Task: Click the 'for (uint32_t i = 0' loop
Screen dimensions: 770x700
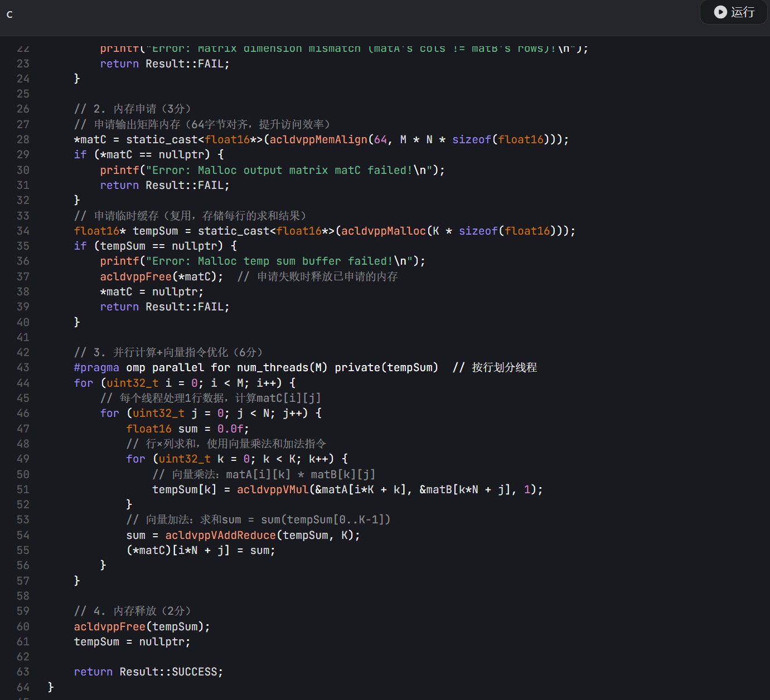Action: coord(185,383)
